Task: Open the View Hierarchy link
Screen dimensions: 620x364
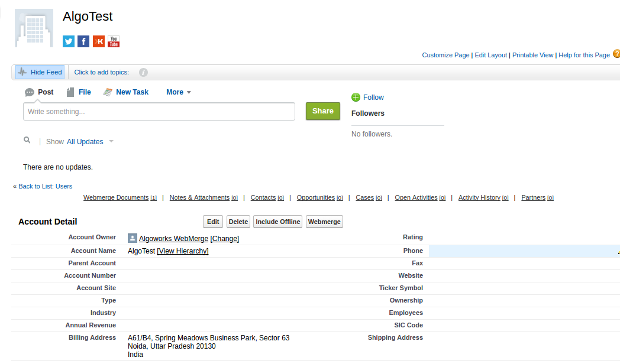Action: point(183,251)
